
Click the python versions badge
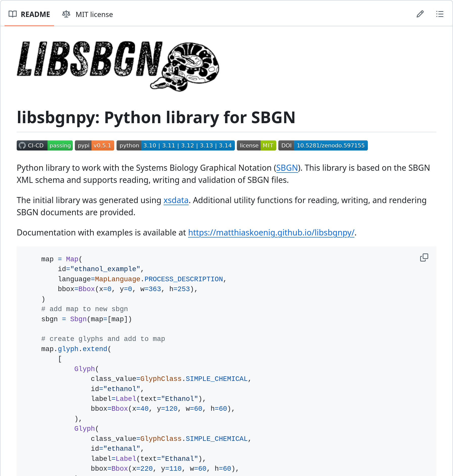pos(175,145)
